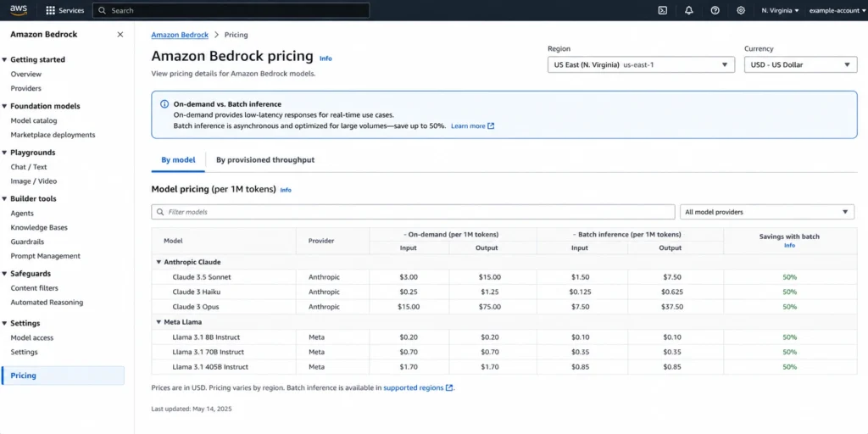
Task: Open Image / Video playground
Action: coord(34,181)
